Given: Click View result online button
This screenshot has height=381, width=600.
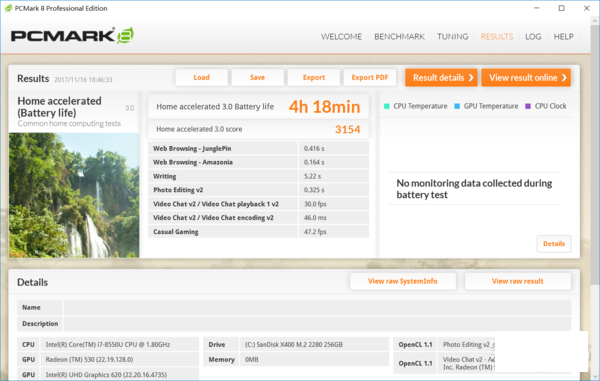Looking at the screenshot, I should pos(526,78).
